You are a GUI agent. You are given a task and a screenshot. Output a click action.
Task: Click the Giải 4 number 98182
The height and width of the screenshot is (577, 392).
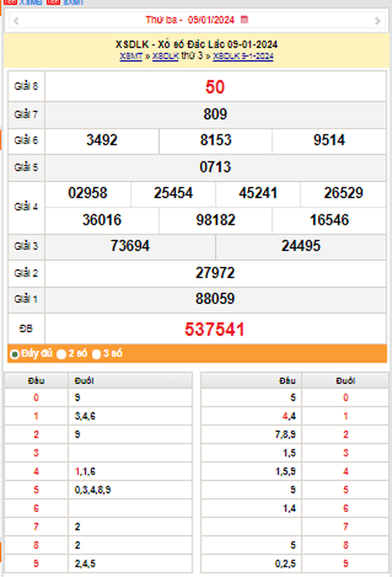coord(215,220)
